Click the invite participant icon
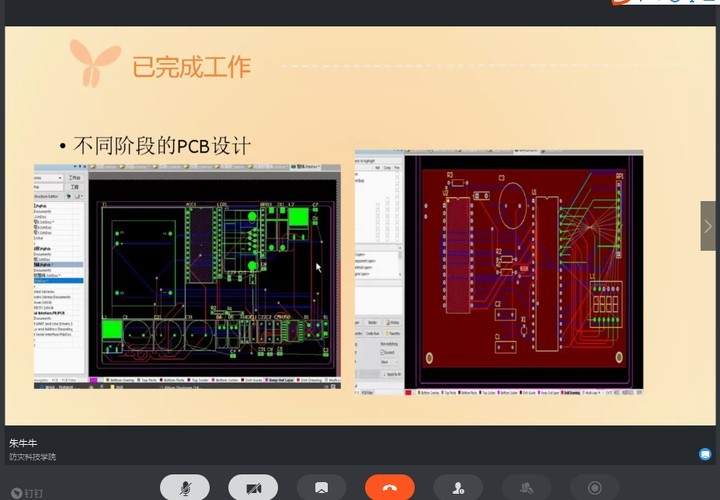 coord(458,487)
